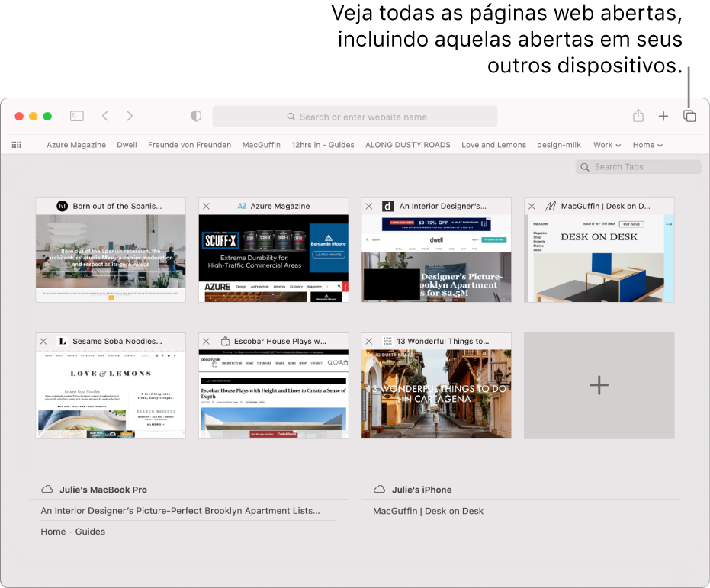Open Love and Lemons bookmark
The height and width of the screenshot is (588, 710).
tap(493, 145)
